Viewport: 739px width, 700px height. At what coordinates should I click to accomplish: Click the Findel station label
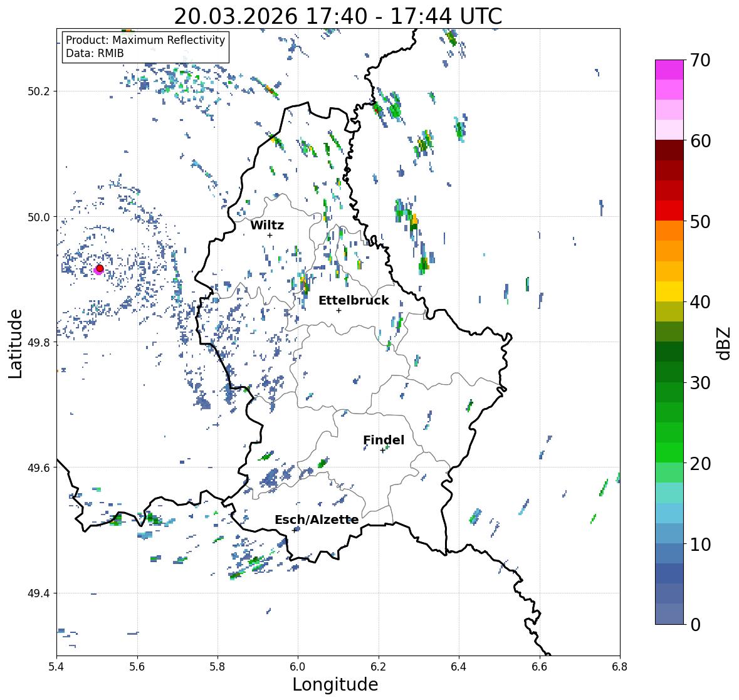pyautogui.click(x=383, y=440)
